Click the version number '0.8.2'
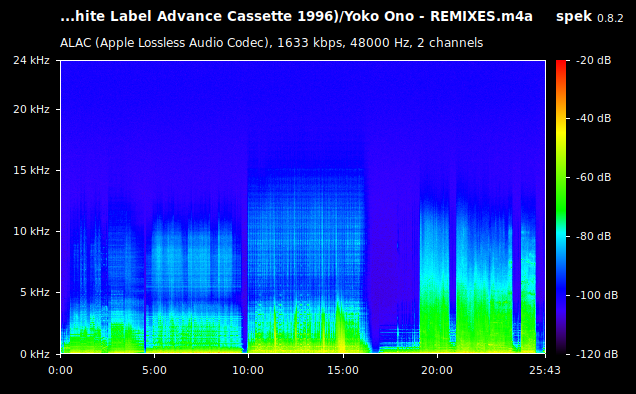 610,19
